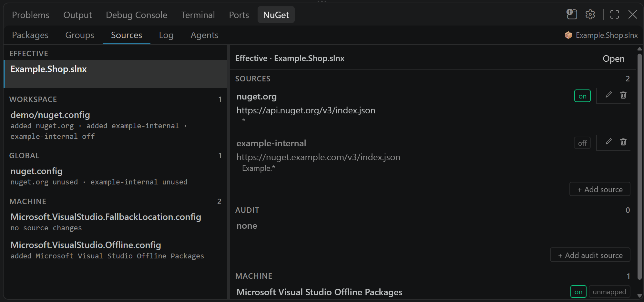Click the new panel view icon beside the gear
Viewport: 644px width, 302px height.
pos(572,15)
